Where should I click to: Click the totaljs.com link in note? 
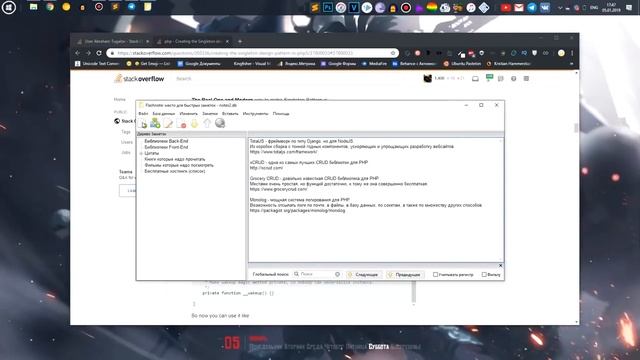(283, 152)
